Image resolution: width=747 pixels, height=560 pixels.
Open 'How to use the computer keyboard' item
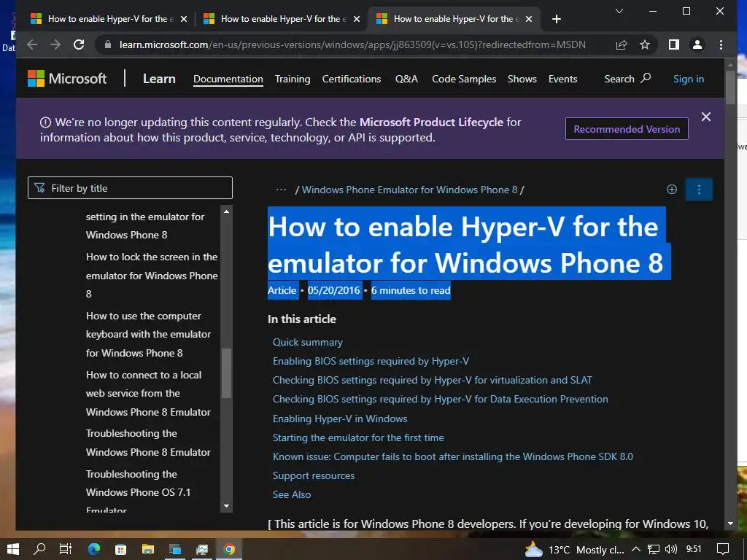coord(148,334)
